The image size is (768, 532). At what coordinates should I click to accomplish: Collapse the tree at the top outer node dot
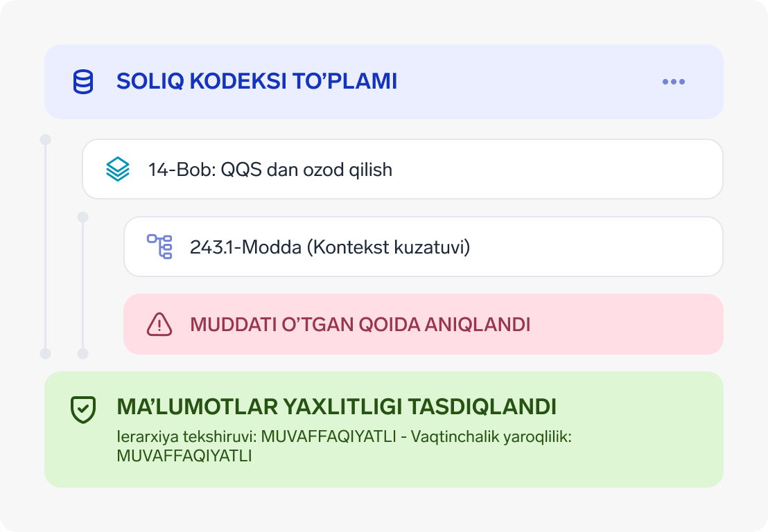[x=46, y=139]
